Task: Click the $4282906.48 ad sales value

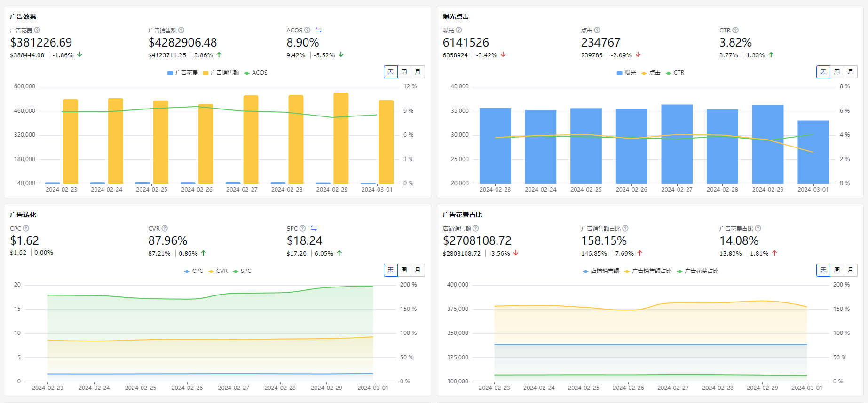Action: point(182,42)
